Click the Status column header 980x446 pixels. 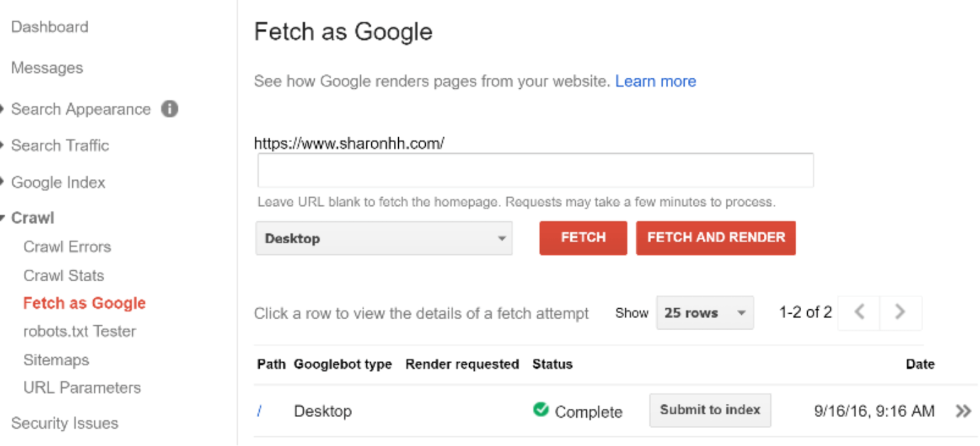pyautogui.click(x=552, y=365)
